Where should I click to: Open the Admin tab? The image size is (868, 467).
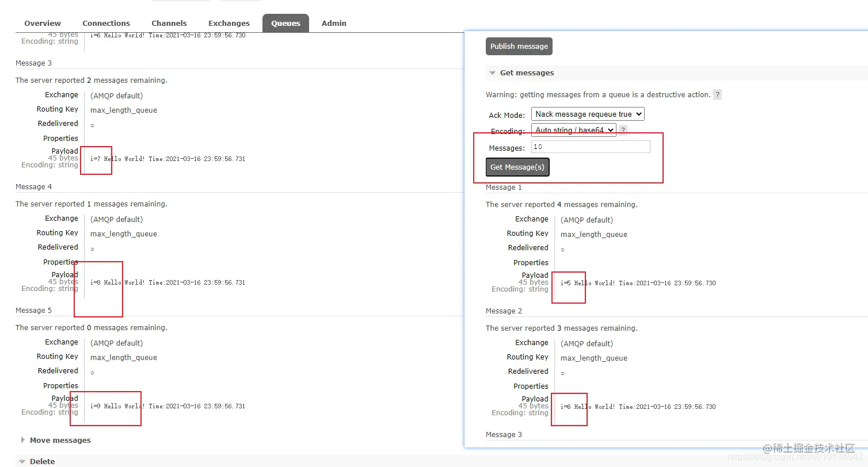(334, 24)
